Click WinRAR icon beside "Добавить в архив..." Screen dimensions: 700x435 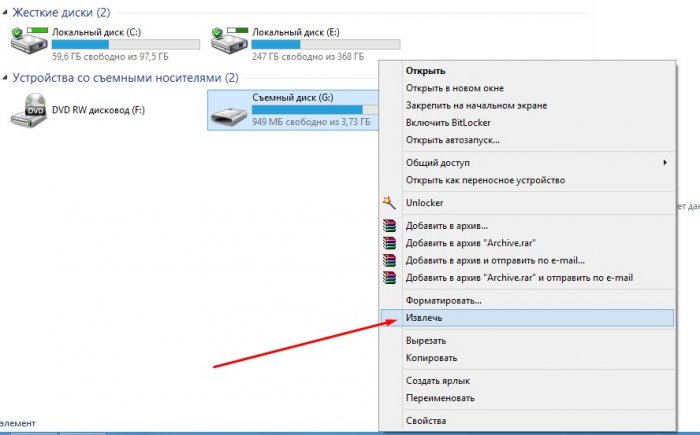click(390, 226)
